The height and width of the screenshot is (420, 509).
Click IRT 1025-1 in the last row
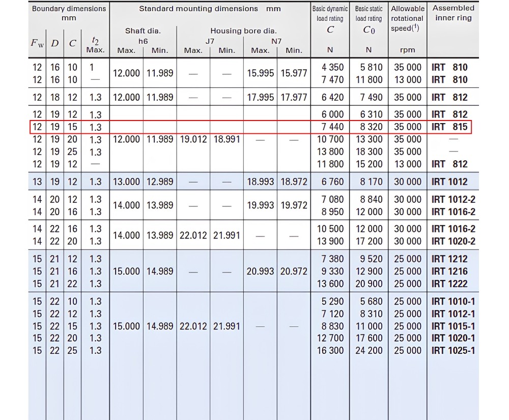453,351
